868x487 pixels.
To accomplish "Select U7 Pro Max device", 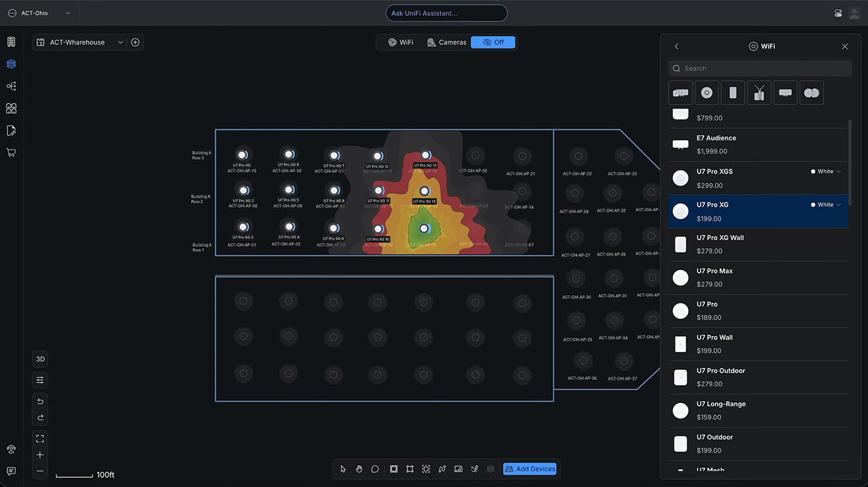I will (x=758, y=277).
